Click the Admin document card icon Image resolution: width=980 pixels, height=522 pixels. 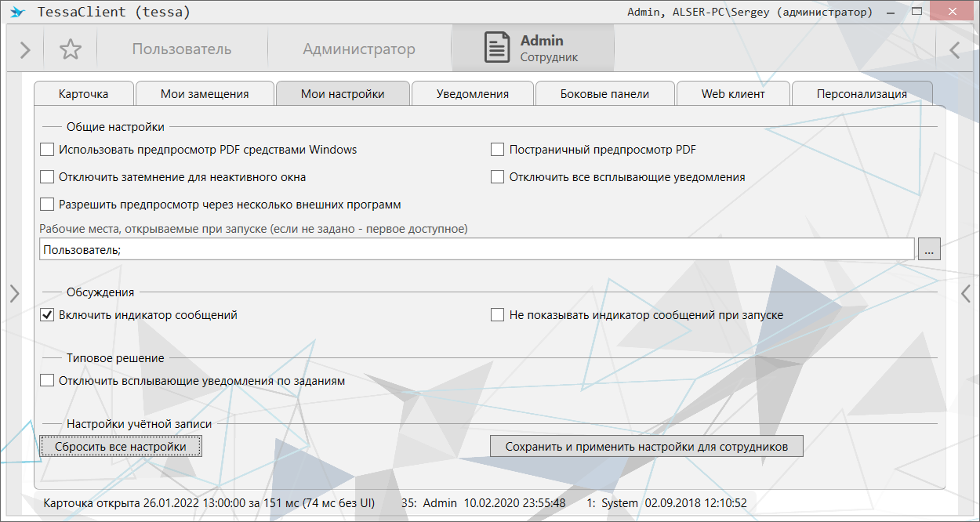click(496, 48)
